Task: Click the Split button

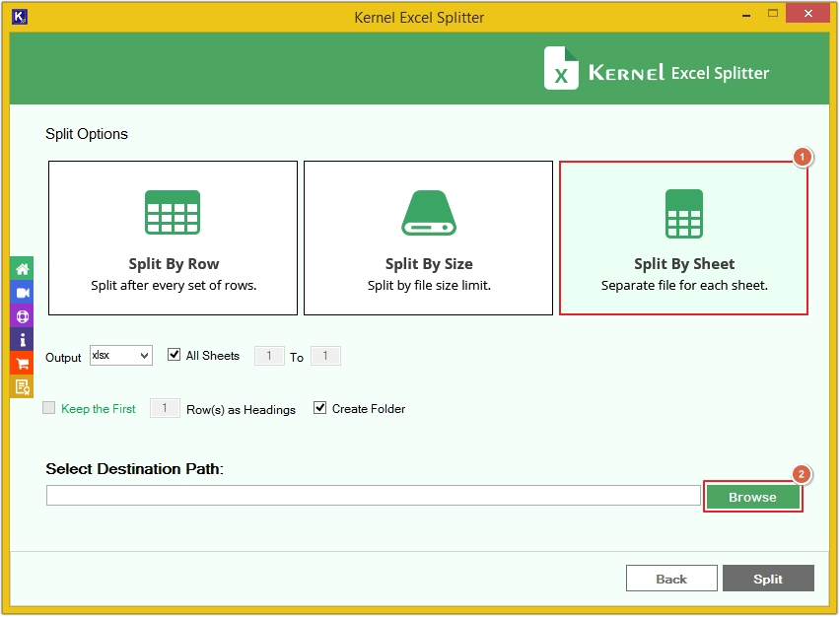Action: click(x=768, y=579)
